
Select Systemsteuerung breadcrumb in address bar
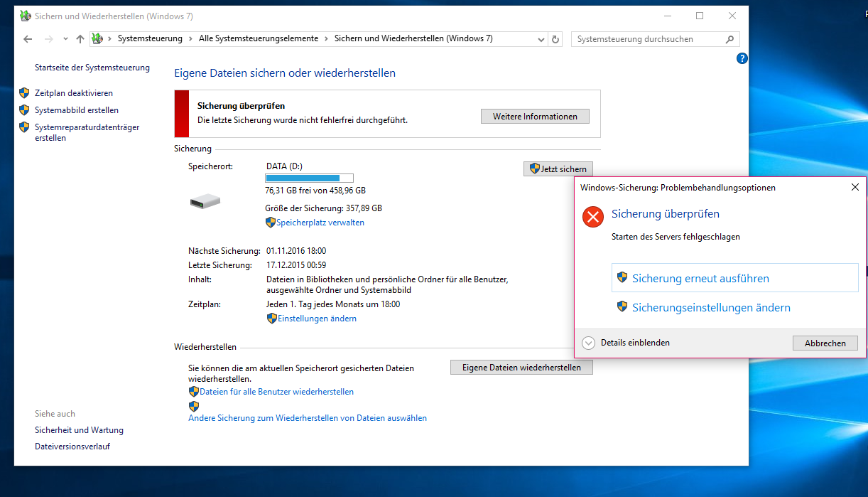tap(150, 39)
